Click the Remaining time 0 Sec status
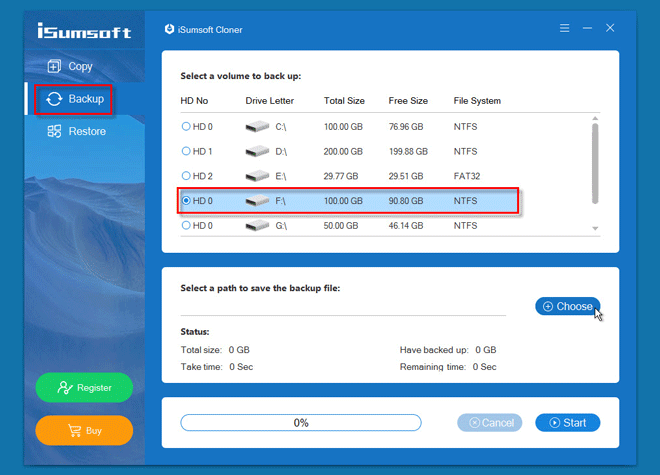This screenshot has height=475, width=660. (x=448, y=367)
